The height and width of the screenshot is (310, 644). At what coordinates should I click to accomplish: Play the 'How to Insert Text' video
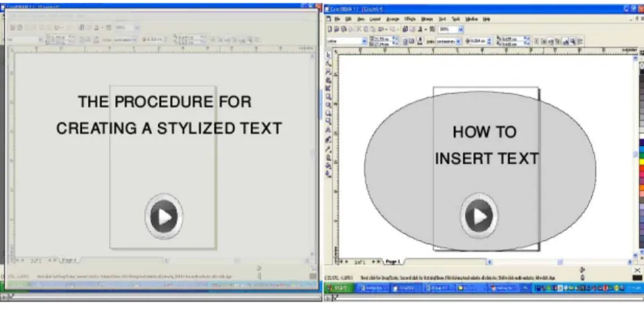click(x=479, y=216)
